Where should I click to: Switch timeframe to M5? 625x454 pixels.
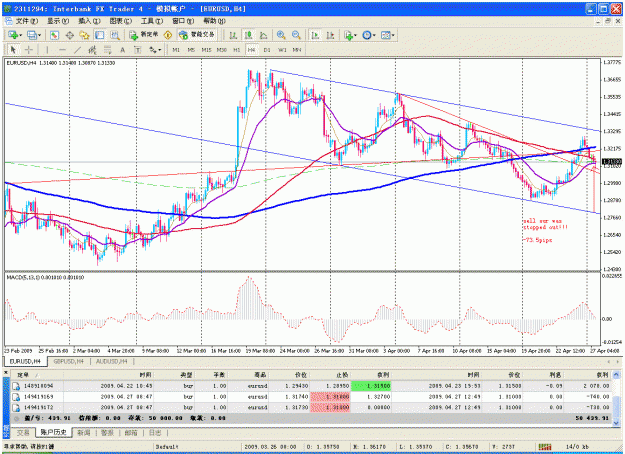(x=191, y=50)
